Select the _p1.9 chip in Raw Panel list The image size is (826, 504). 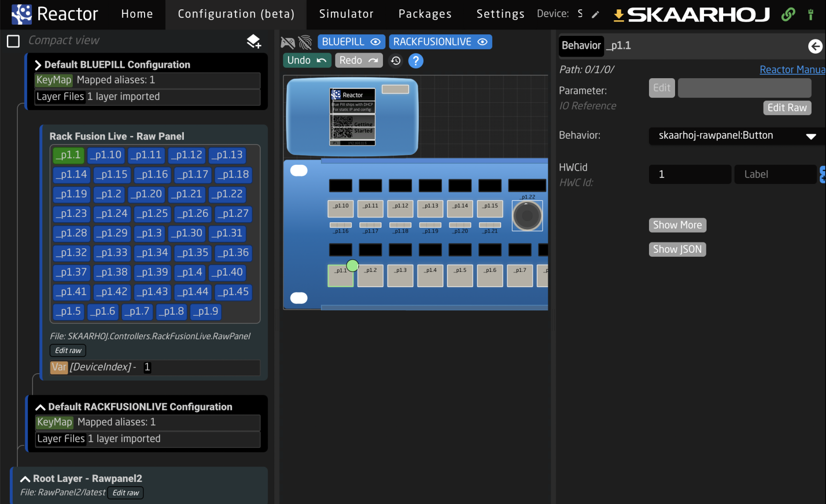coord(206,312)
